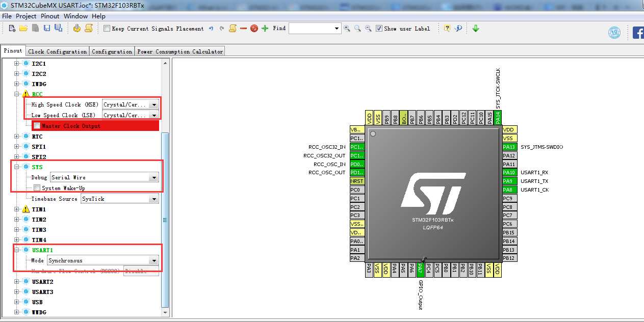The height and width of the screenshot is (322, 644).
Task: Click the blue 10 anniversary badge icon
Action: [x=614, y=33]
